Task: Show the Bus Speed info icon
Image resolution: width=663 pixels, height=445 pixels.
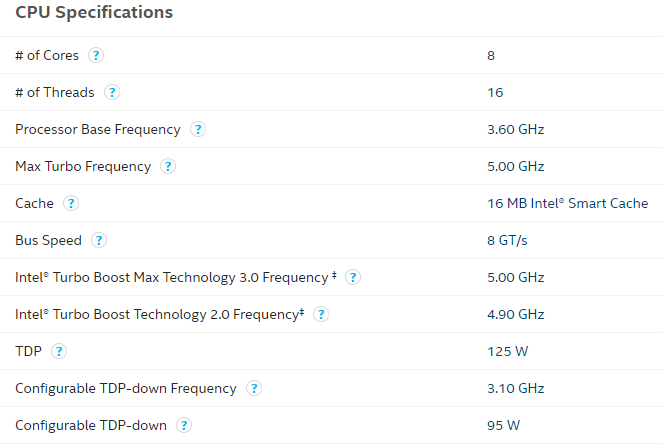Action: (99, 240)
